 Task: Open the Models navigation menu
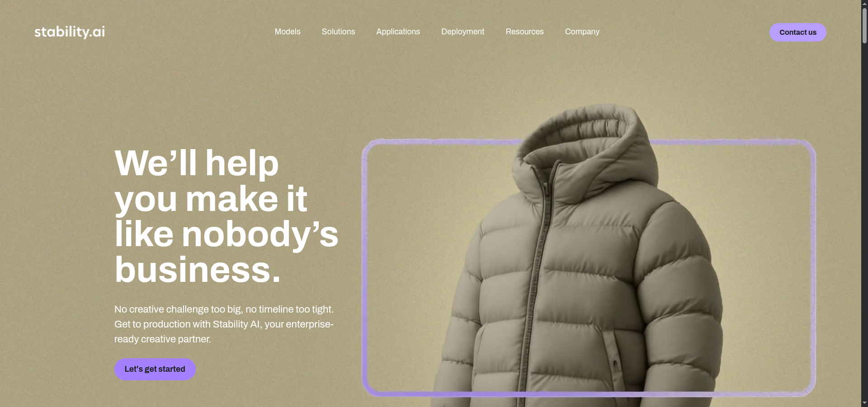[x=288, y=32]
